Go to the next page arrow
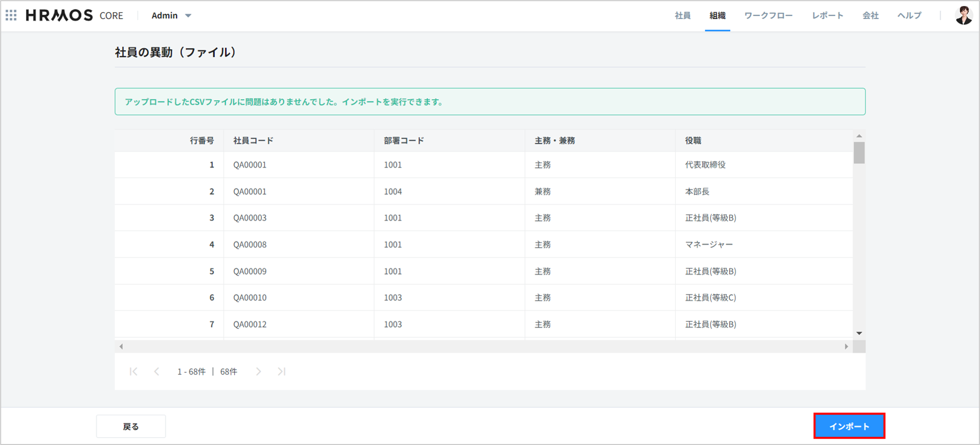 point(258,372)
